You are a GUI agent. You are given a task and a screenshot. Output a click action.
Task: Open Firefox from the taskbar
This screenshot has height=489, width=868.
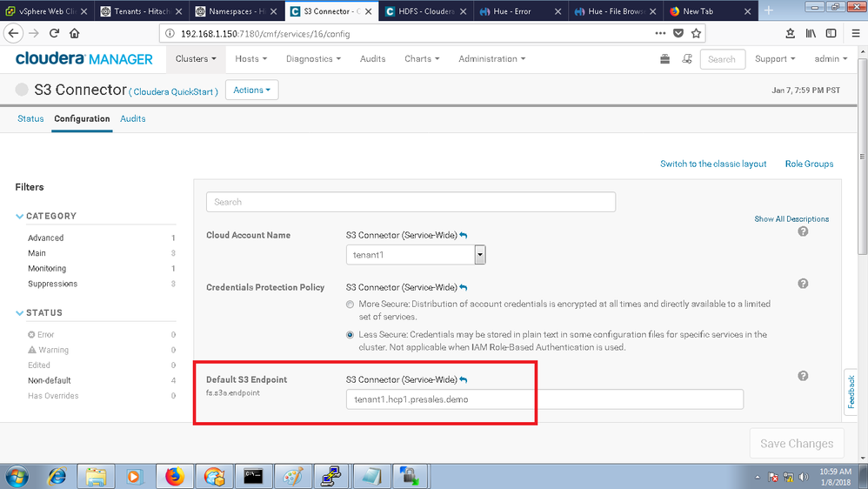pos(174,476)
